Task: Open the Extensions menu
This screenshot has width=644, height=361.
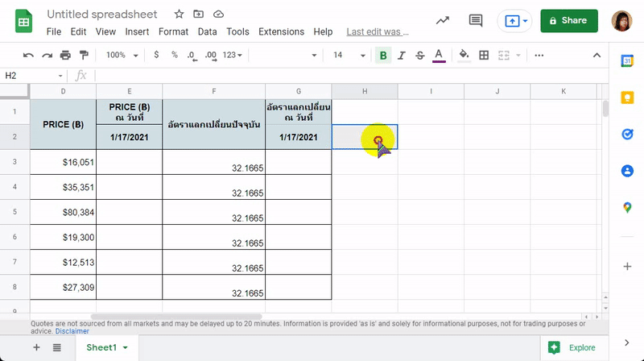Action: (x=281, y=31)
